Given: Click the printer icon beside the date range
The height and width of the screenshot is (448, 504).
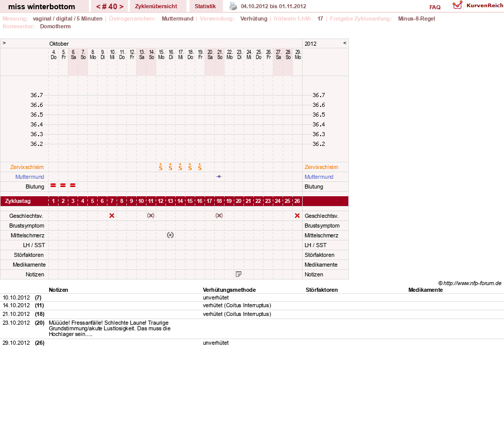Looking at the screenshot, I should pos(233,6).
